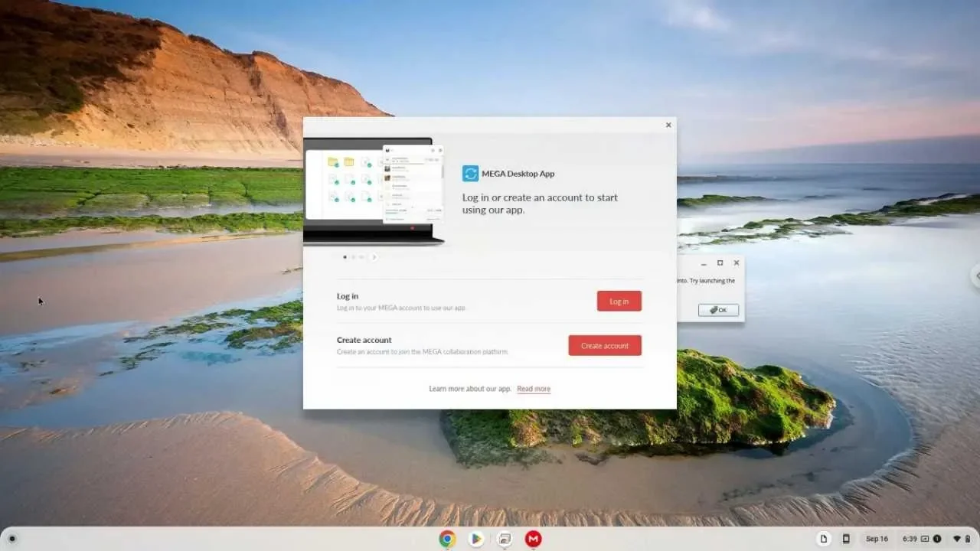The width and height of the screenshot is (980, 551).
Task: Close the MEGA Desktop App dialog
Action: [668, 125]
